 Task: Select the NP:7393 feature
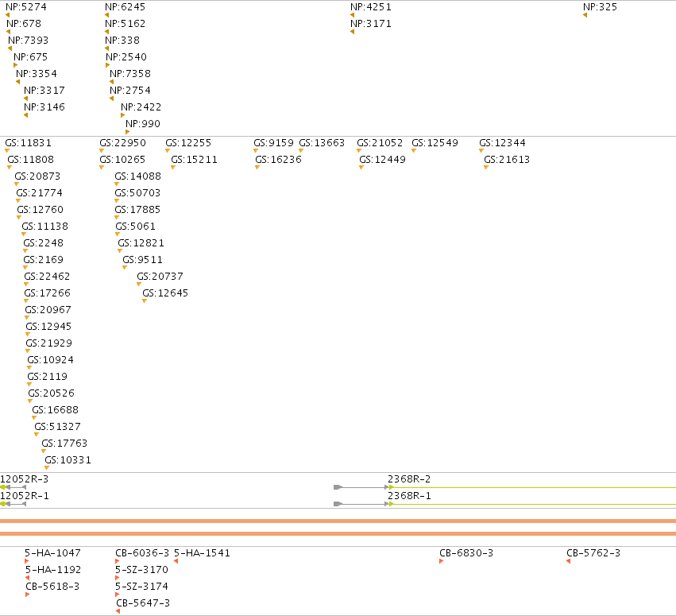pos(28,41)
